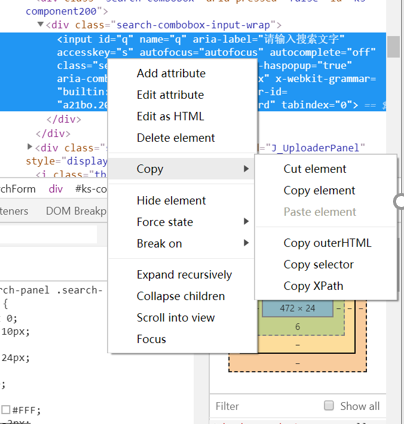This screenshot has height=424, width=404.
Task: Select Add attribute in context menu
Action: click(x=183, y=73)
